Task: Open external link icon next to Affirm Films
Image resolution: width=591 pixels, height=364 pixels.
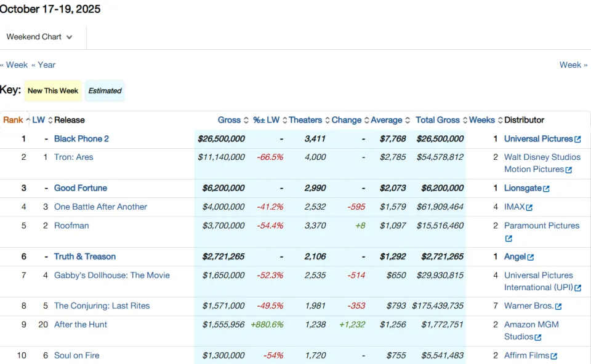Action: pos(553,356)
